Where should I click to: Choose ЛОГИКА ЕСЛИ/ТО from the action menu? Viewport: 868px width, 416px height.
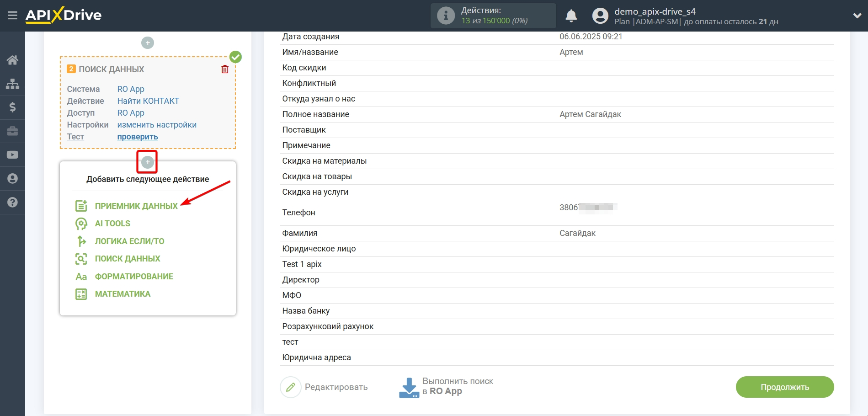(x=129, y=241)
